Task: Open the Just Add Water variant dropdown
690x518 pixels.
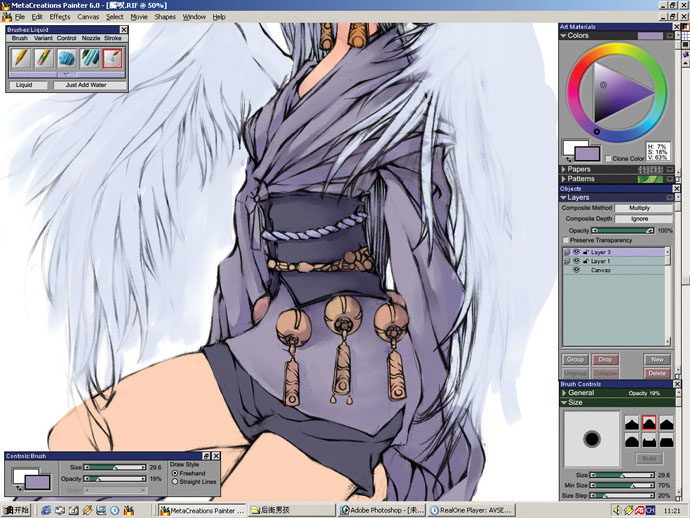Action: pyautogui.click(x=90, y=85)
